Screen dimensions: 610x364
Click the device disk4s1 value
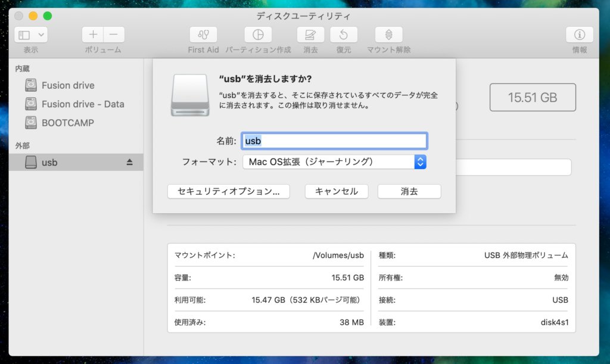(555, 322)
